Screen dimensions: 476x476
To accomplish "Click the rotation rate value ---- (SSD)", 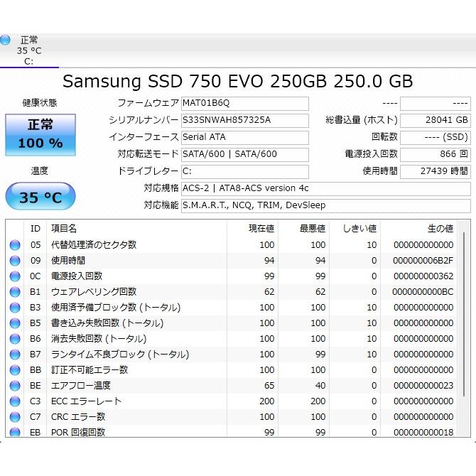I will (x=436, y=138).
